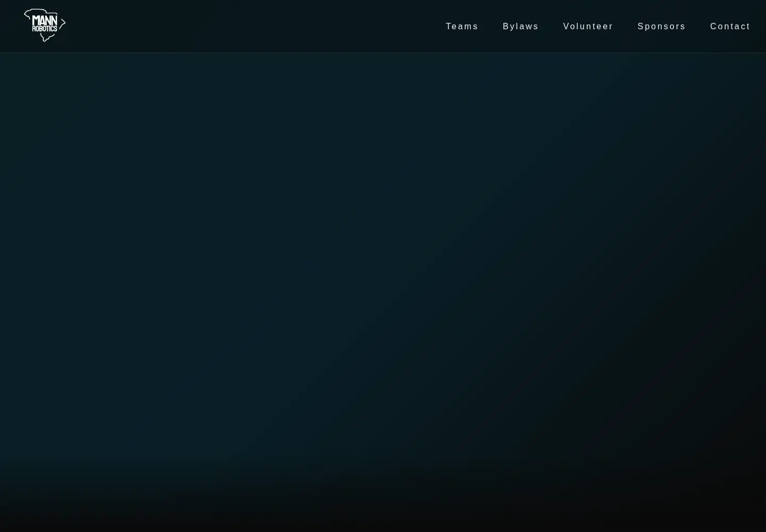The width and height of the screenshot is (766, 532).
Task: Click the Mann Robotics logo
Action: pyautogui.click(x=45, y=26)
